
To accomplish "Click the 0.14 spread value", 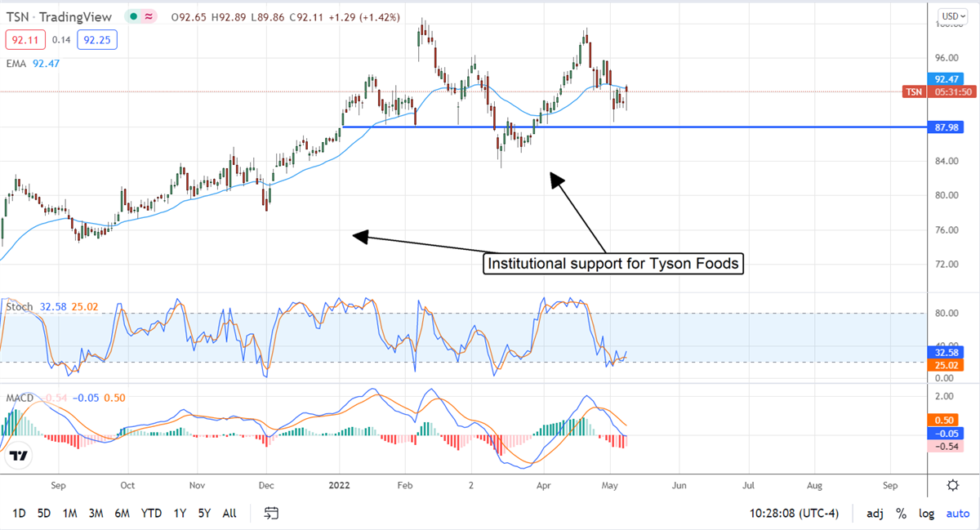I will (x=60, y=38).
